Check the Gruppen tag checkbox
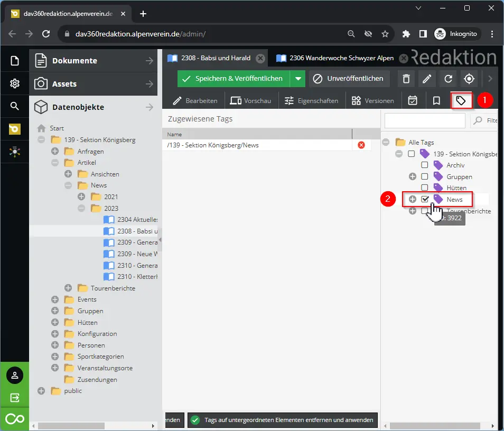The height and width of the screenshot is (431, 504). pyautogui.click(x=425, y=176)
